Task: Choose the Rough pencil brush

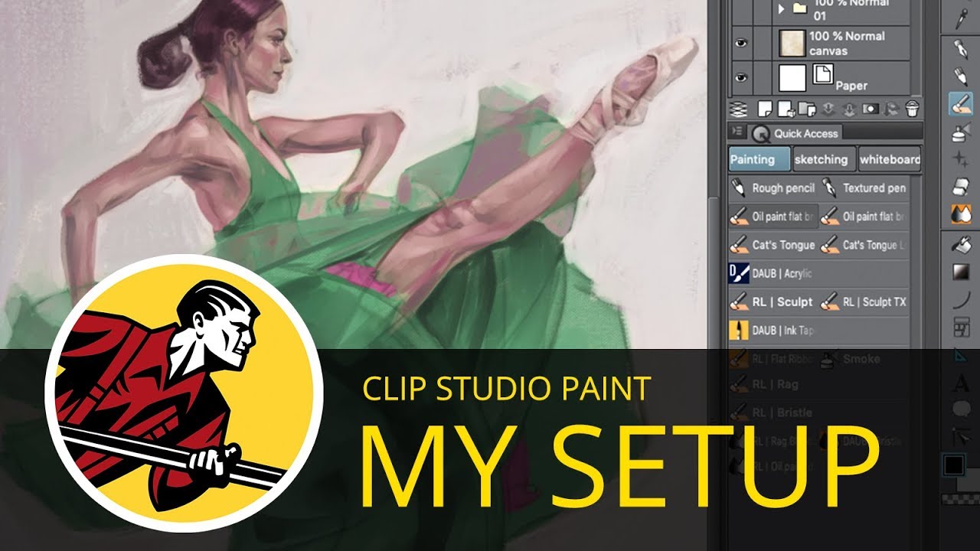Action: click(x=773, y=187)
